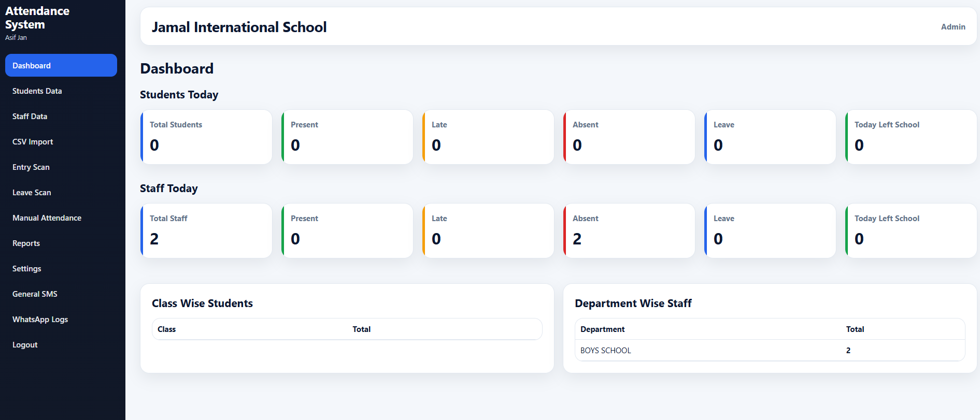
Task: Select staff Today Left School card
Action: 911,230
